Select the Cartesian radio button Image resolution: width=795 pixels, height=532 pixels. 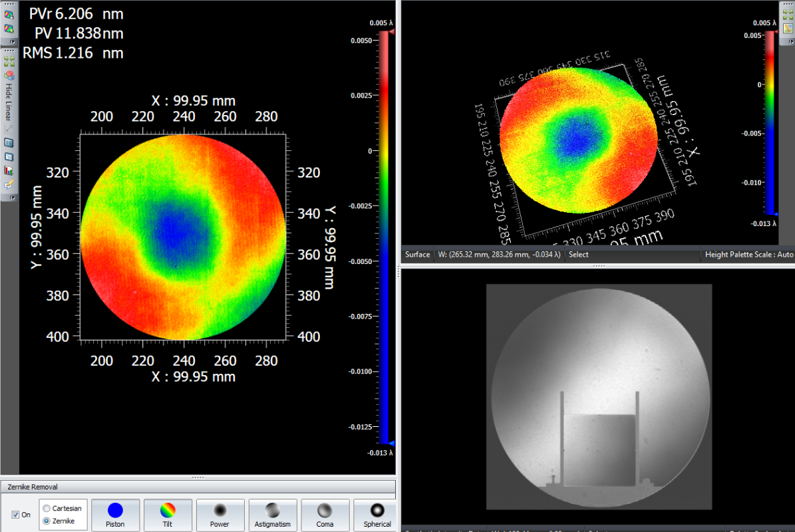(46, 509)
